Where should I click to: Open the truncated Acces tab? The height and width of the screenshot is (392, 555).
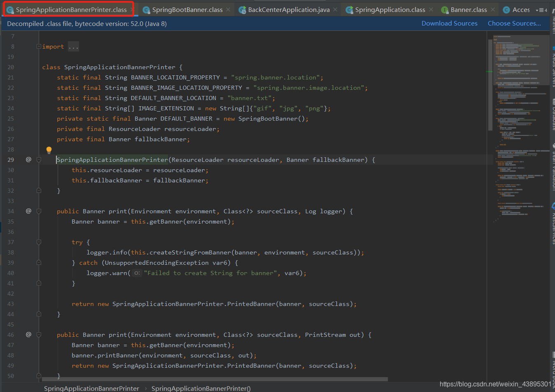point(521,9)
